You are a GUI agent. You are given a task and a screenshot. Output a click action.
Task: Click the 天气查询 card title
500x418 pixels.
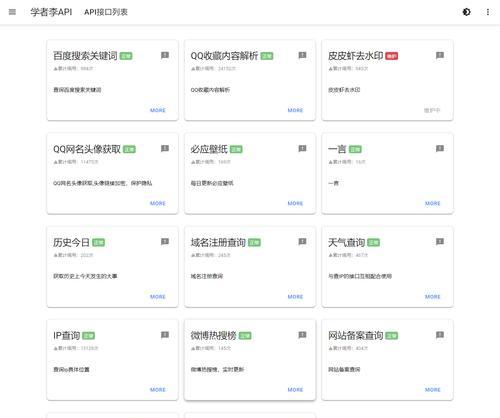[347, 242]
